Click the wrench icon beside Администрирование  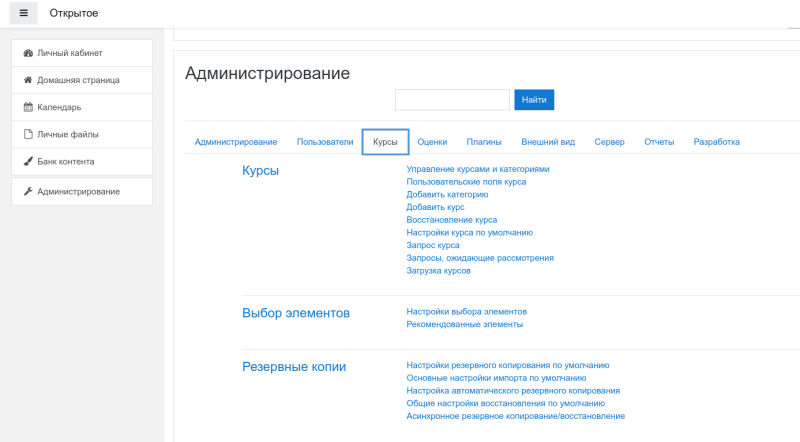point(28,191)
